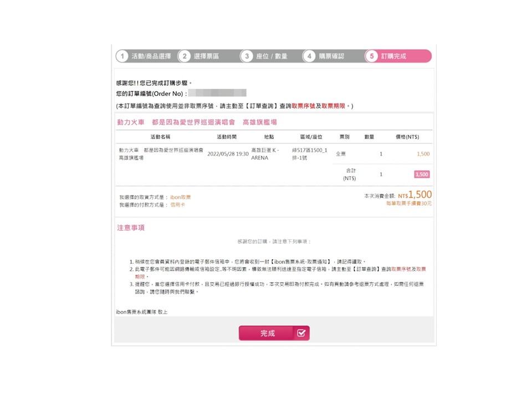532x399 pixels.
Task: Click the 取票期限 red link in the order note
Action: (x=333, y=106)
